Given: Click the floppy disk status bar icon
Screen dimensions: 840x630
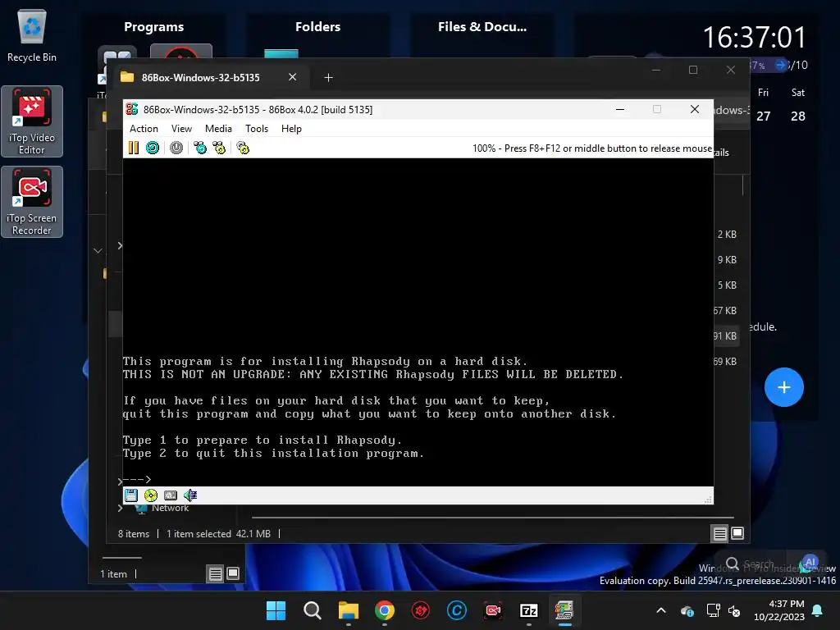Looking at the screenshot, I should (131, 495).
